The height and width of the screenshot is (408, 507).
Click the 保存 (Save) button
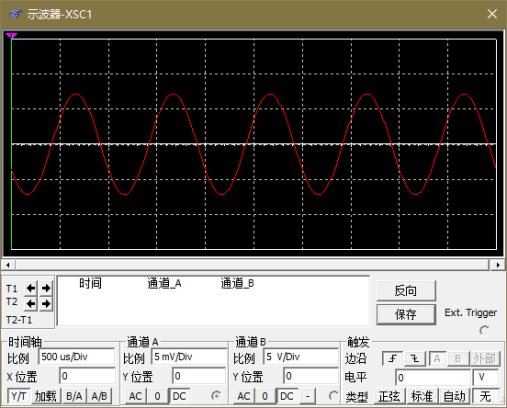(406, 314)
